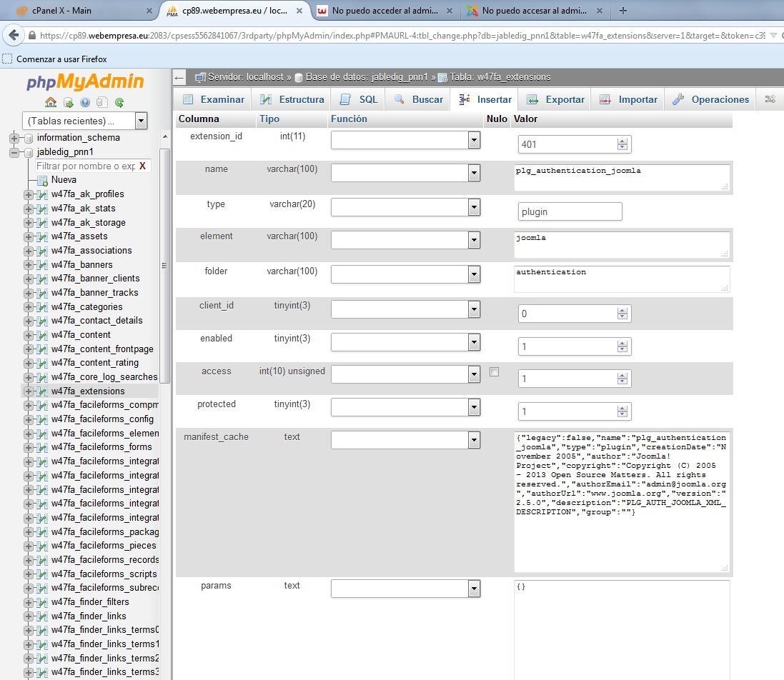This screenshot has height=680, width=784.
Task: Click the phpMyAdmin logo
Action: click(85, 81)
